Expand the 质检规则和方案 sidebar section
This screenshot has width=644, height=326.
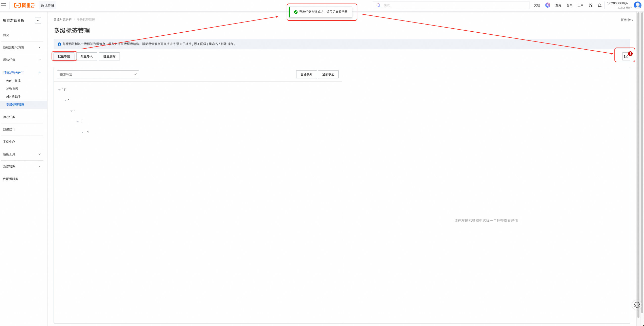22,48
